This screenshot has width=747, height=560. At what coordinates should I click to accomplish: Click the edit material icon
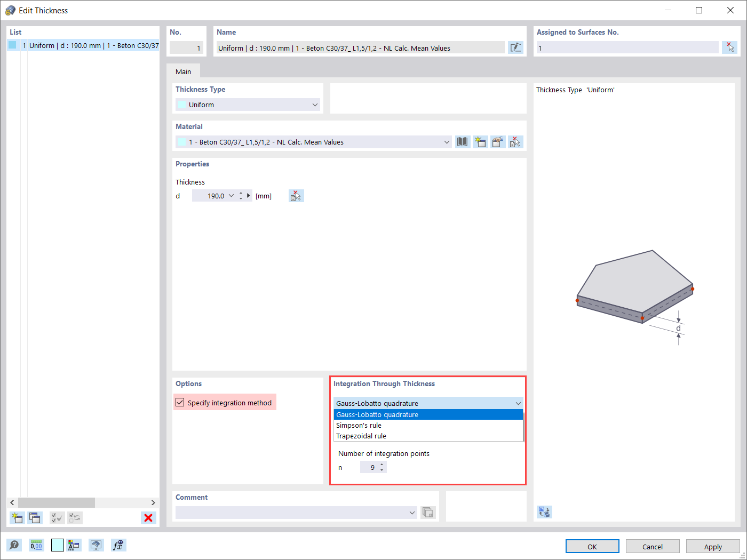498,142
